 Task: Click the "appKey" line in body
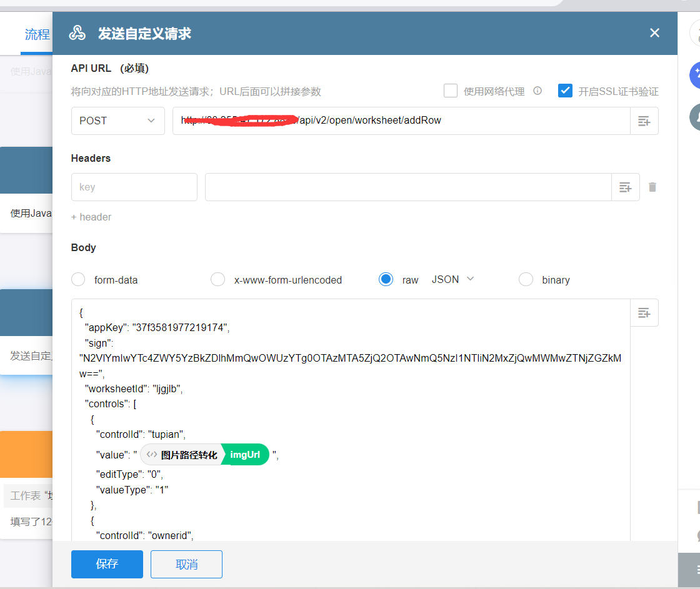(157, 327)
